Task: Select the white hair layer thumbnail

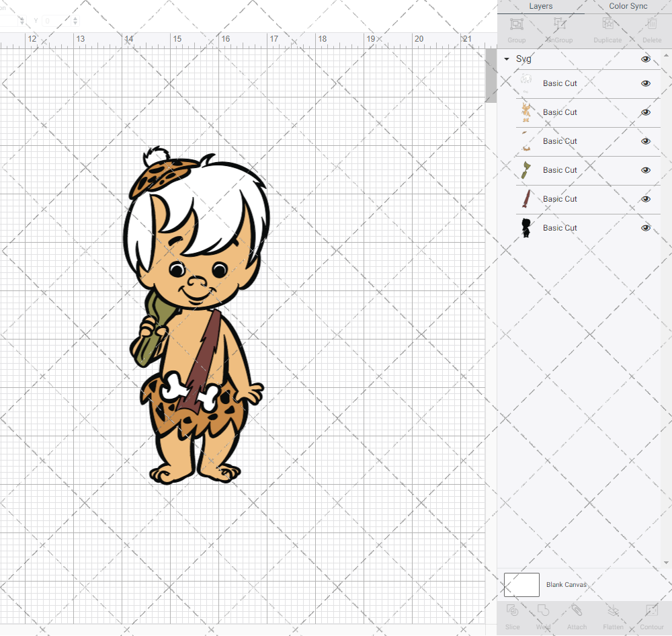Action: click(526, 83)
